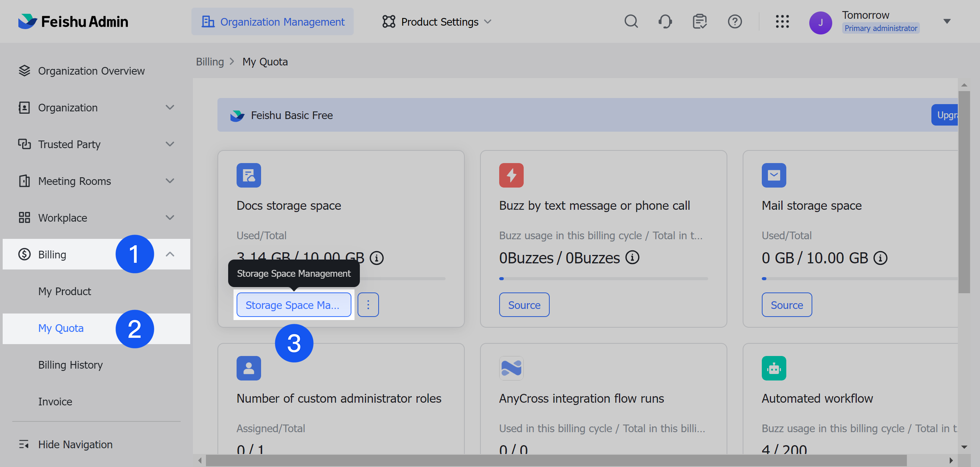This screenshot has height=467, width=980.
Task: Click the Buzz usage progress bar
Action: (x=603, y=279)
